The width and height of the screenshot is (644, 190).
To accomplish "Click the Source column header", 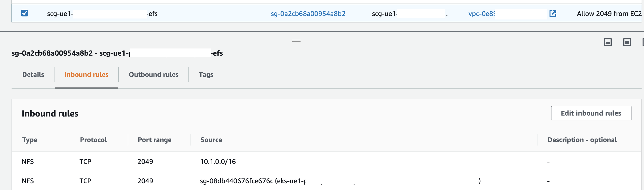I will pyautogui.click(x=211, y=140).
